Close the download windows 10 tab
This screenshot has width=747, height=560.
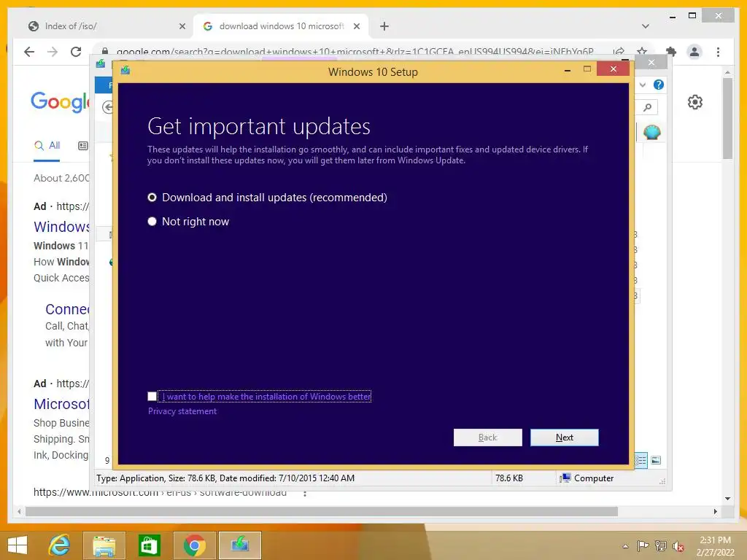point(356,26)
